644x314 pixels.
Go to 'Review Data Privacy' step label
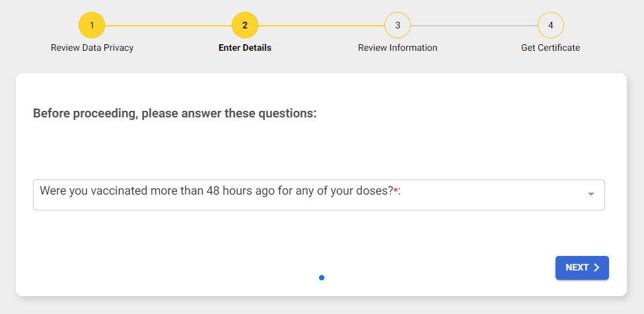tap(92, 47)
